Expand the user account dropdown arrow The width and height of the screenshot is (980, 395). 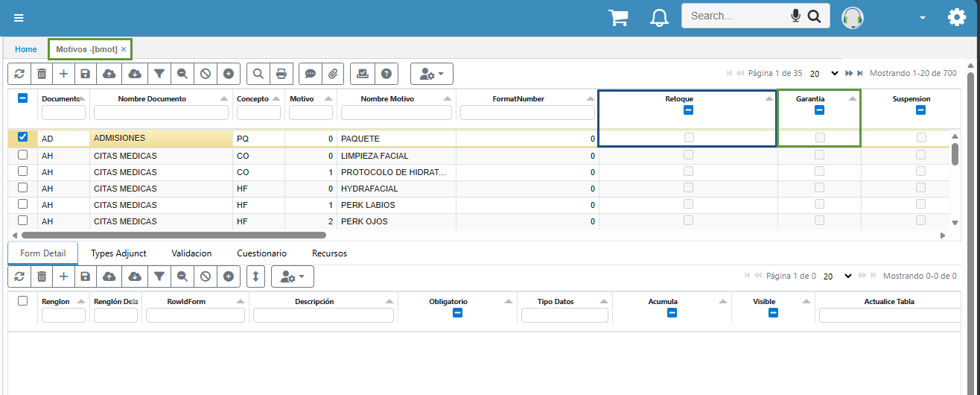923,18
